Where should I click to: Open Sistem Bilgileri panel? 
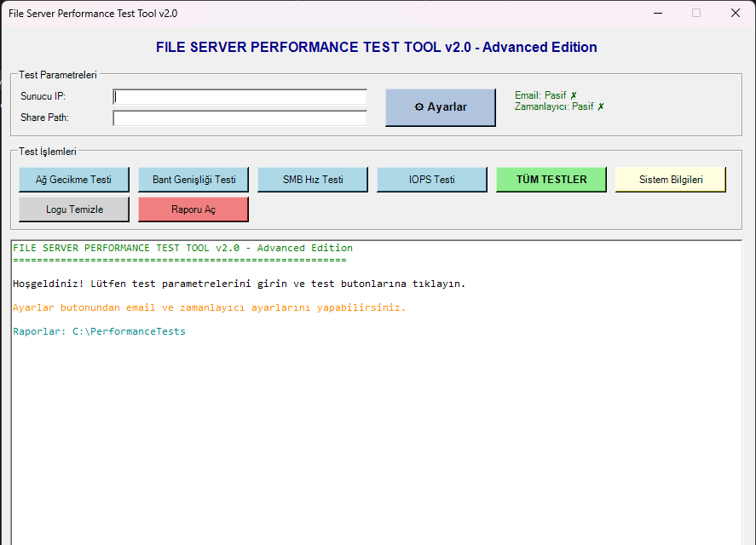670,180
